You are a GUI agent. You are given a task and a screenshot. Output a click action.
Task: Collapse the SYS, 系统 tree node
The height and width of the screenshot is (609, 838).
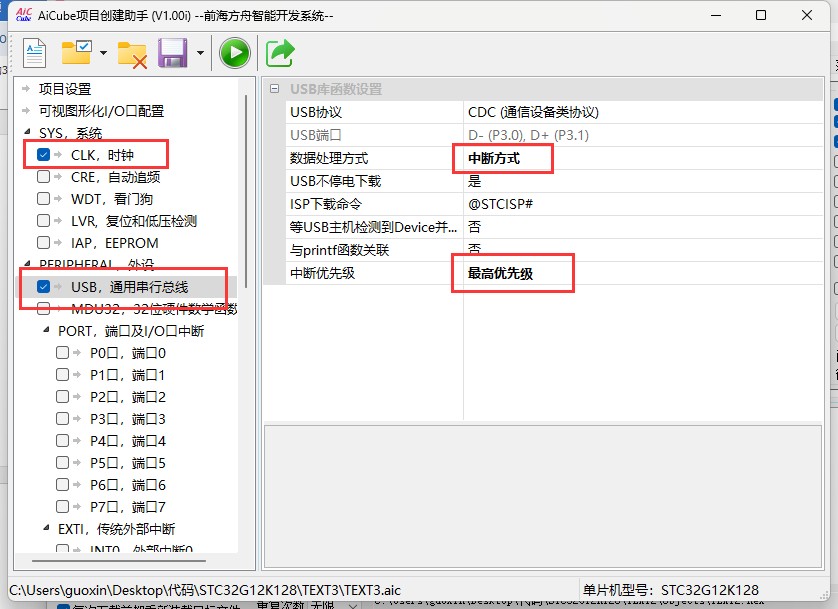tap(27, 132)
